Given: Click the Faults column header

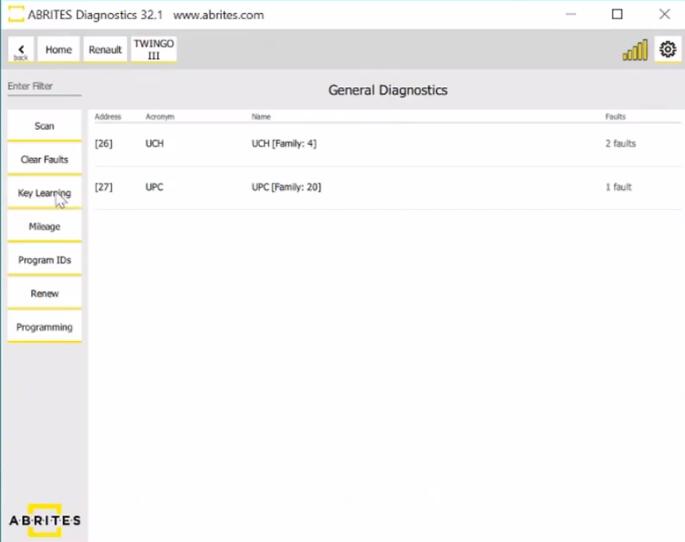Looking at the screenshot, I should pyautogui.click(x=615, y=117).
